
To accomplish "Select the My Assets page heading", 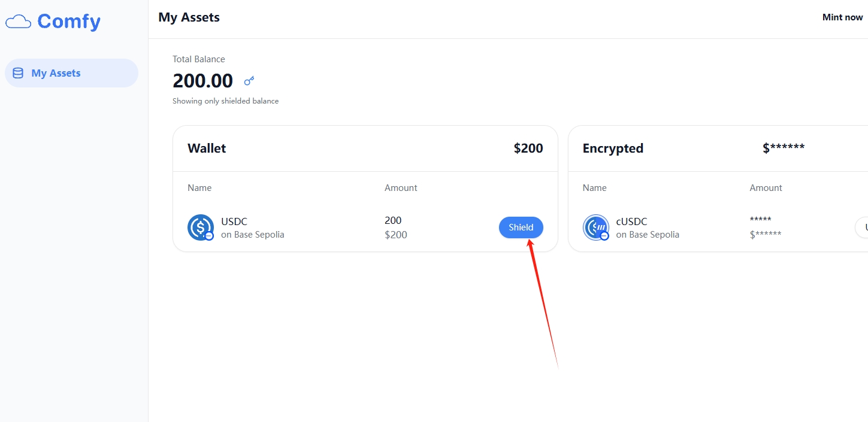I will 189,17.
